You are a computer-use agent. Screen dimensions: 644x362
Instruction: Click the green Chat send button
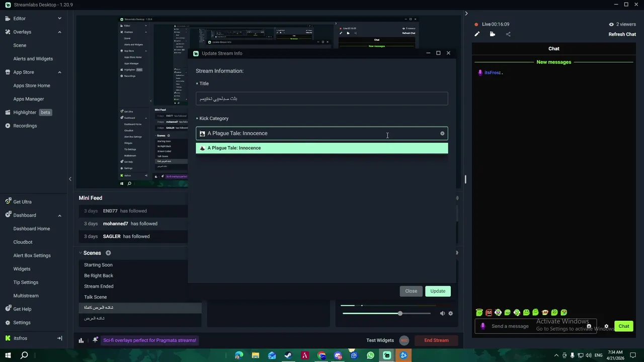624,326
